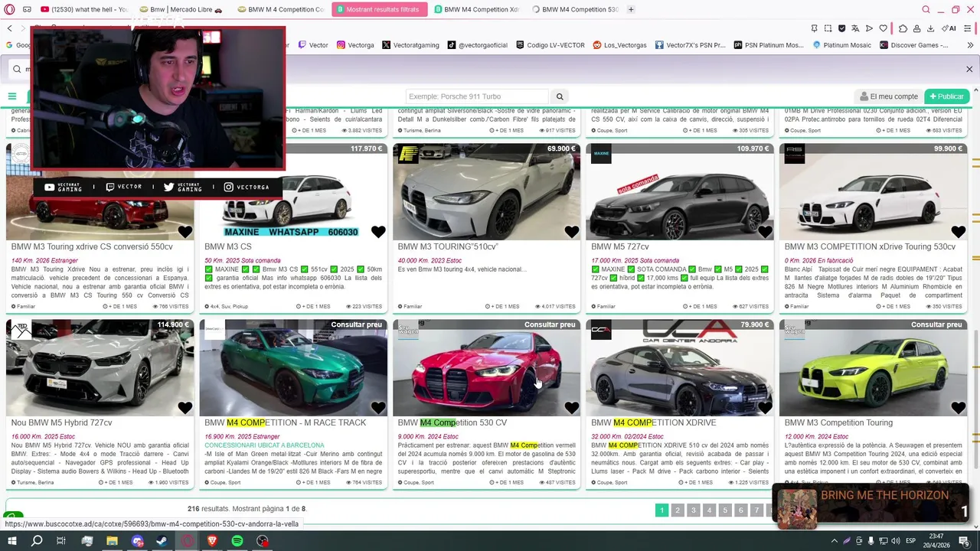Image resolution: width=980 pixels, height=551 pixels.
Task: Open browser extensions puzzle icon
Action: click(x=903, y=28)
